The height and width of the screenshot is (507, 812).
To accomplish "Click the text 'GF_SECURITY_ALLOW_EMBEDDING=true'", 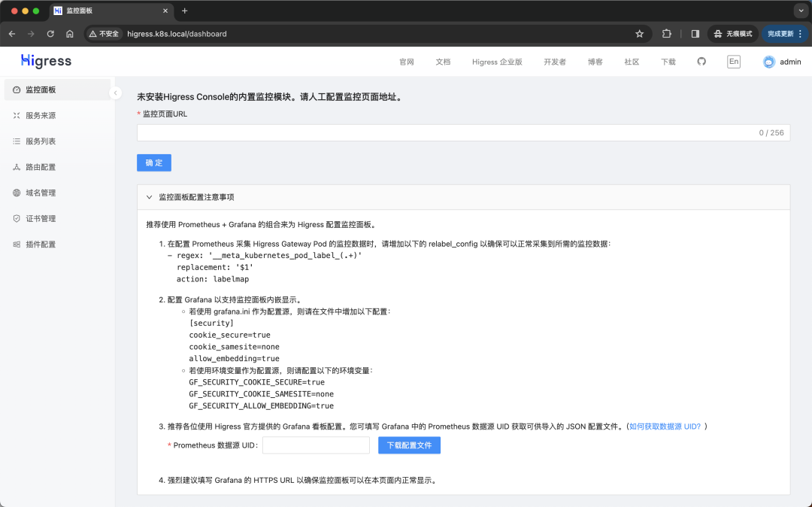I will (x=261, y=406).
